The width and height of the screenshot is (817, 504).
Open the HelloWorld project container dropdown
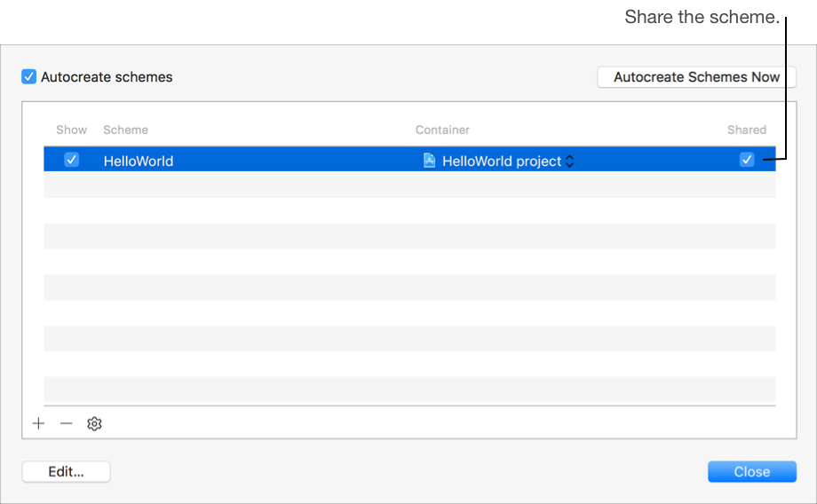[x=502, y=161]
